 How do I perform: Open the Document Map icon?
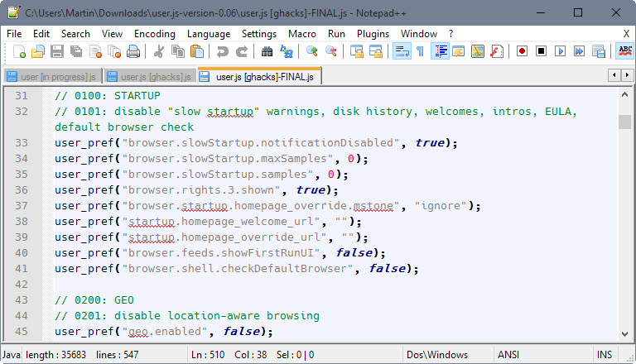[478, 51]
